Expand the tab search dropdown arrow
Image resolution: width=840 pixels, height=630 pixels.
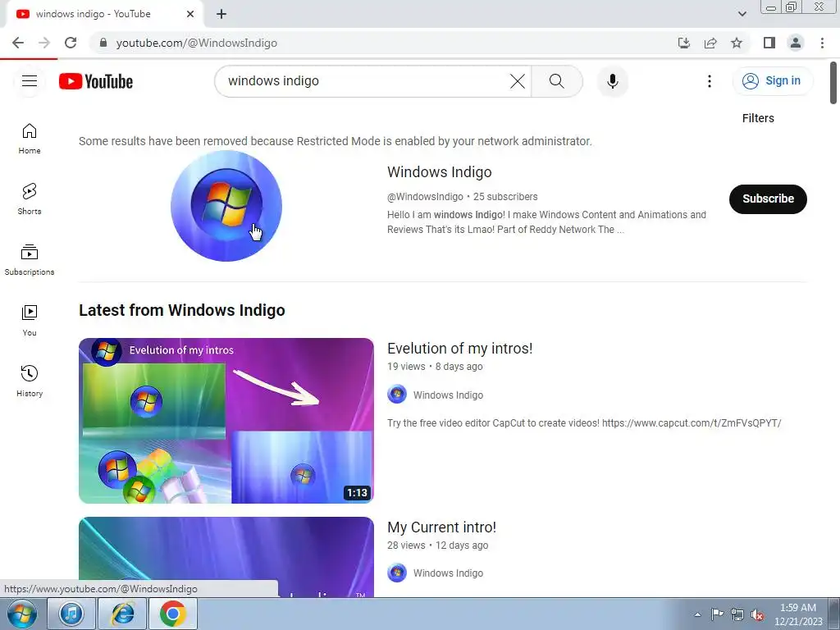tap(742, 14)
